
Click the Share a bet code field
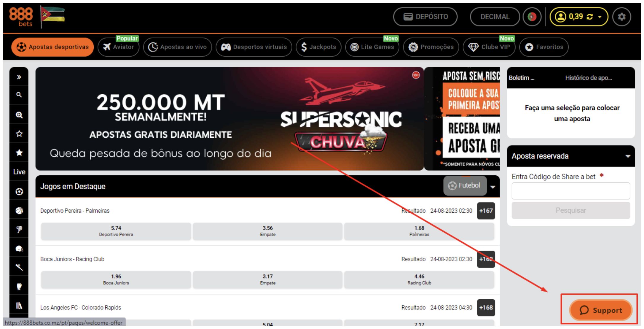pos(571,191)
